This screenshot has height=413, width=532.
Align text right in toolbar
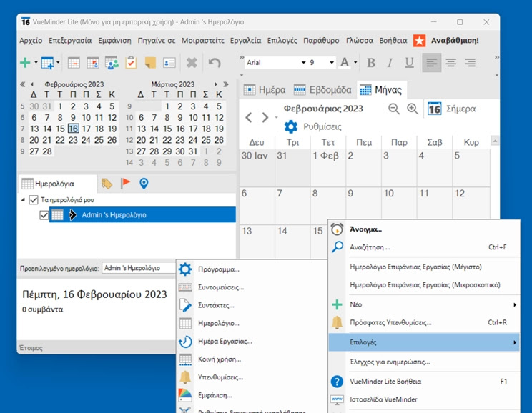point(470,63)
